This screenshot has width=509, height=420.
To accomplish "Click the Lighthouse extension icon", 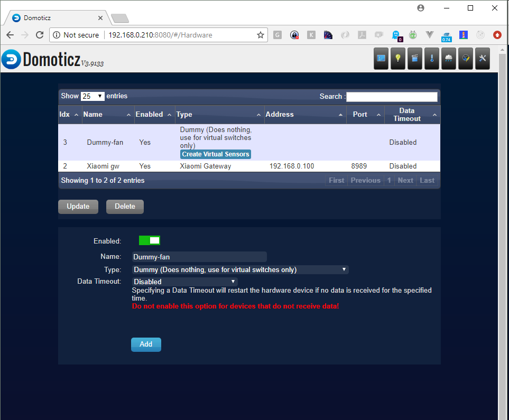I will [x=463, y=35].
